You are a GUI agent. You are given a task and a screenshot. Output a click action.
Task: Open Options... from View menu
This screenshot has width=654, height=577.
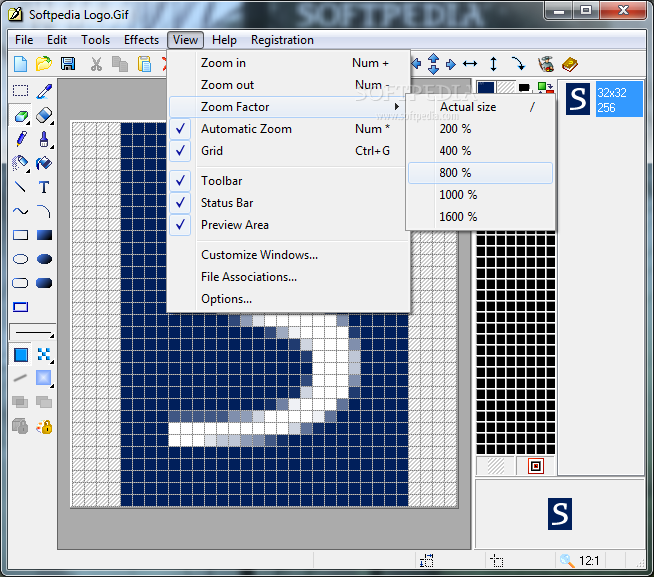pyautogui.click(x=288, y=299)
